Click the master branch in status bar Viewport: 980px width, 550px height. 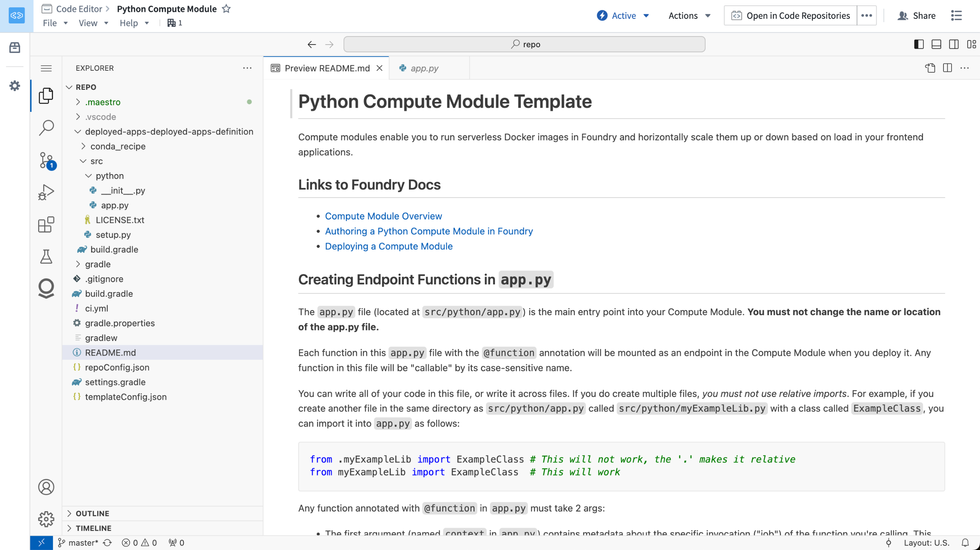78,542
